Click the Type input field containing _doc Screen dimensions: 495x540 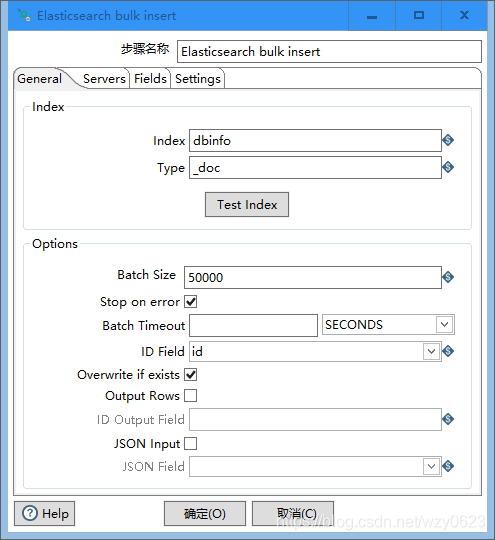point(315,168)
